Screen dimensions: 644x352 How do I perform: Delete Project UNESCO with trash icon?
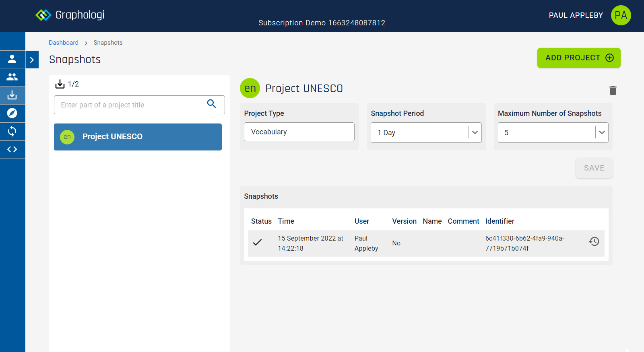613,91
